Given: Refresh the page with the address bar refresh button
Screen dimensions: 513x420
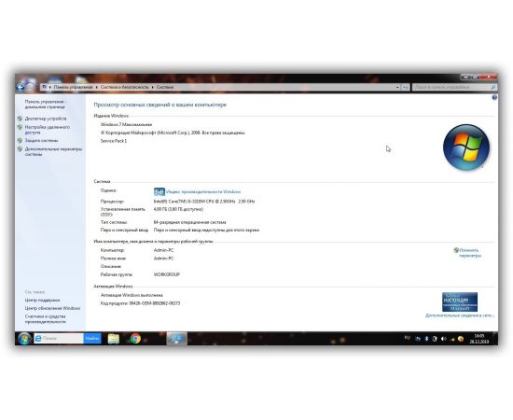Looking at the screenshot, I should (406, 87).
